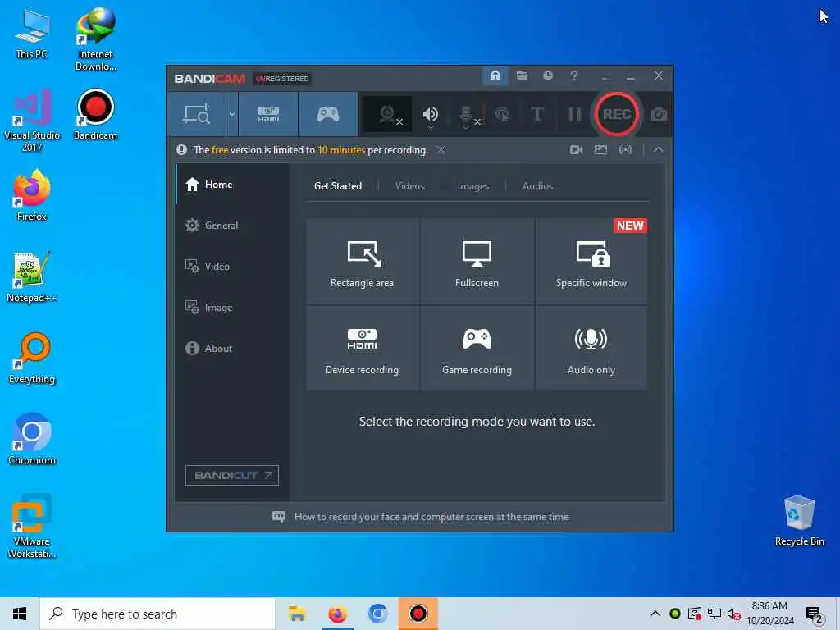Click the video camera icon in notice bar
The height and width of the screenshot is (630, 840).
click(577, 150)
